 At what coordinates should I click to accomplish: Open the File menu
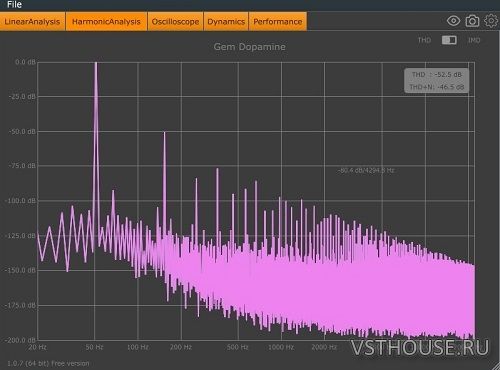[x=14, y=4]
